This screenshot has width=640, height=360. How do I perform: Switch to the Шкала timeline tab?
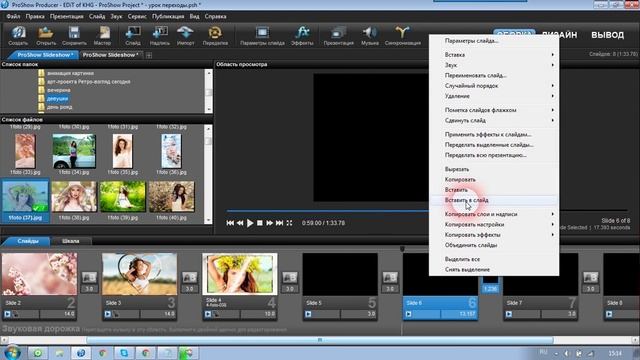[71, 241]
